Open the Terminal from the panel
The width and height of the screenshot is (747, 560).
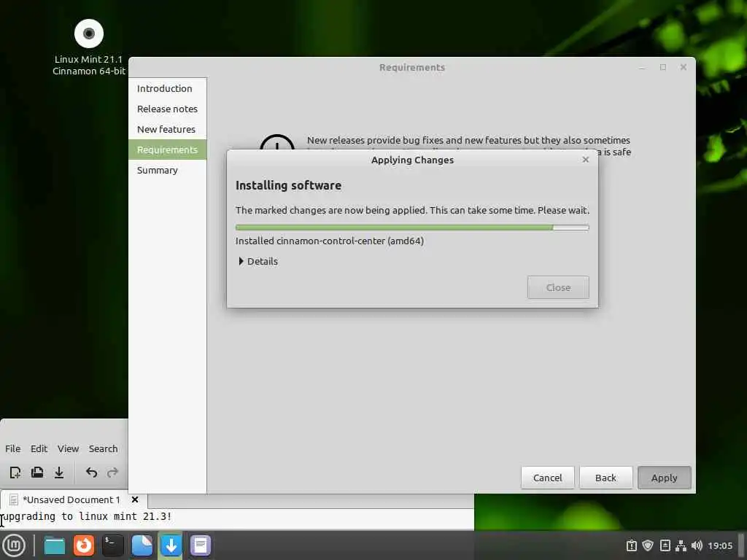point(113,545)
